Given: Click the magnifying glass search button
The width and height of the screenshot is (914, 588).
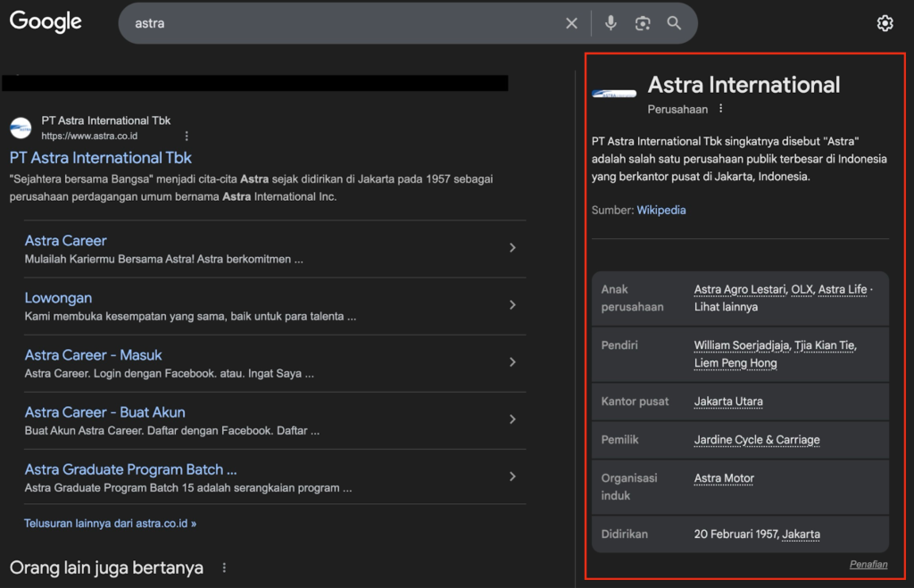Looking at the screenshot, I should click(674, 23).
